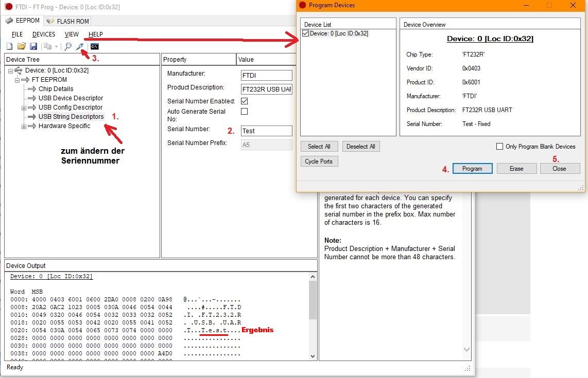Expand the Hardware Specific tree node
Screen dimensions: 588x378
point(24,126)
